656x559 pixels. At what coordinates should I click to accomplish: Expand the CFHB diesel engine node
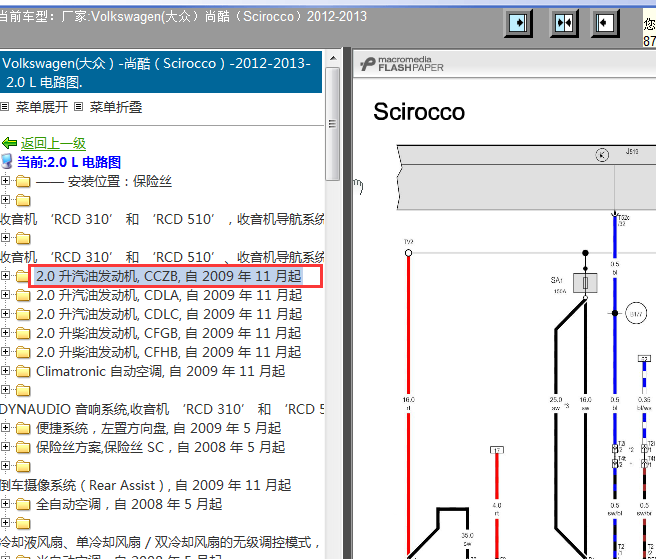[x=5, y=352]
